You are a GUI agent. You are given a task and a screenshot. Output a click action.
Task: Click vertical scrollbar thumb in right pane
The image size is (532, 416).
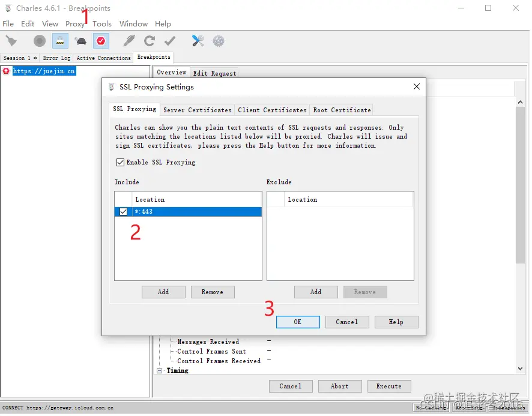click(x=520, y=185)
